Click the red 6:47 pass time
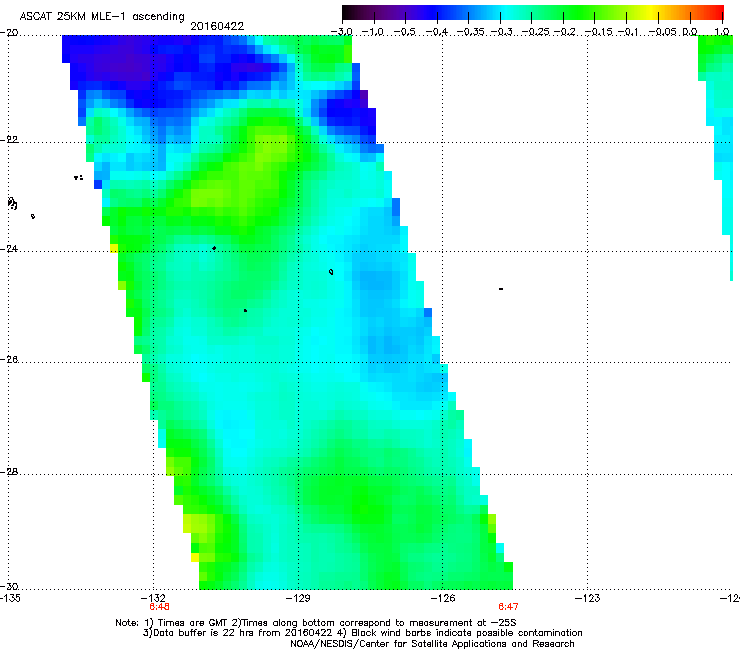740x650 pixels. pyautogui.click(x=508, y=607)
